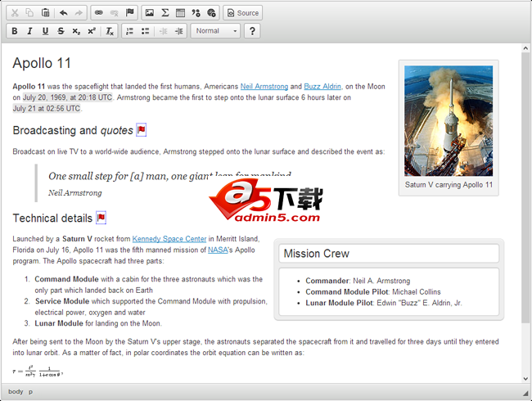Screen dimensions: 532x401
Task: Open the Normal paragraph format dropdown
Action: pos(215,31)
